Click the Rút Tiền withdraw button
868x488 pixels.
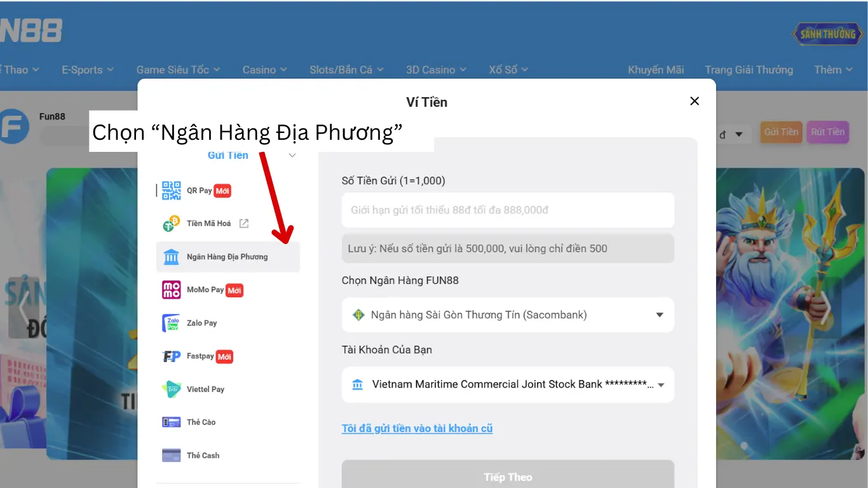(827, 132)
